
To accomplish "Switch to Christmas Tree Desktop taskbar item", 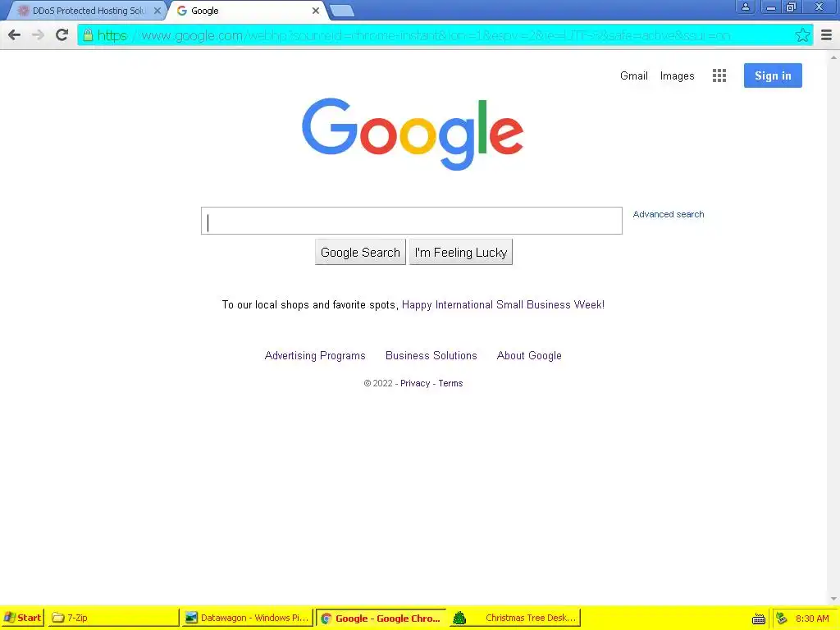I will point(515,618).
